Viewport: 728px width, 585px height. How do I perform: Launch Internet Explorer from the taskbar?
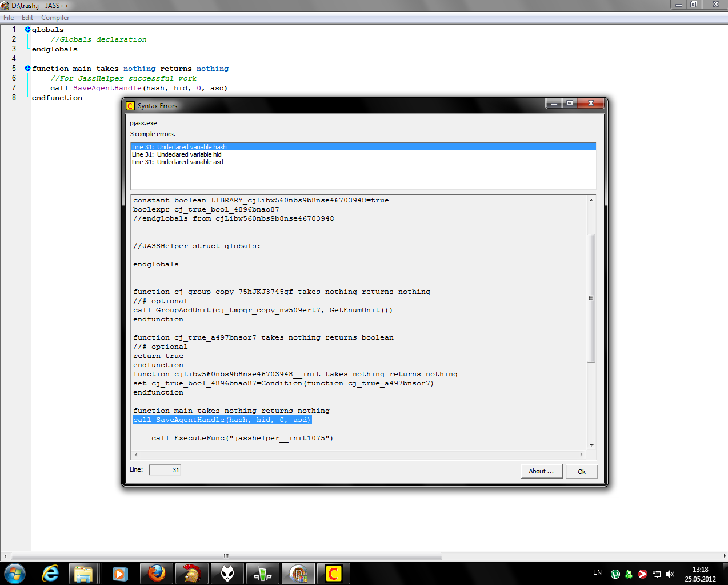[x=50, y=574]
